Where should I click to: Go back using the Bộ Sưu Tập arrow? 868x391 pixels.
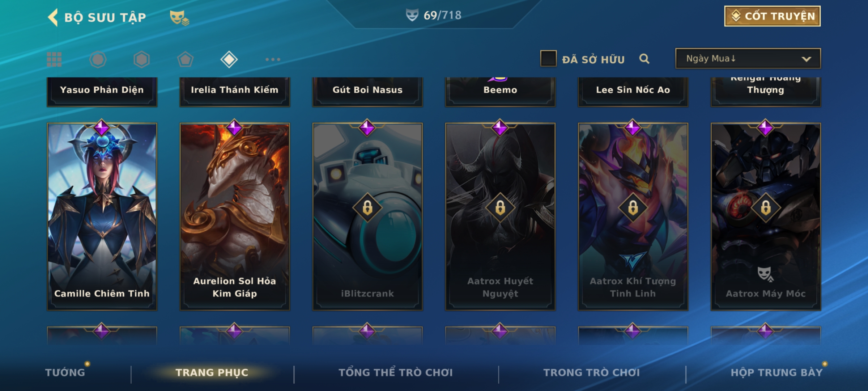point(53,17)
